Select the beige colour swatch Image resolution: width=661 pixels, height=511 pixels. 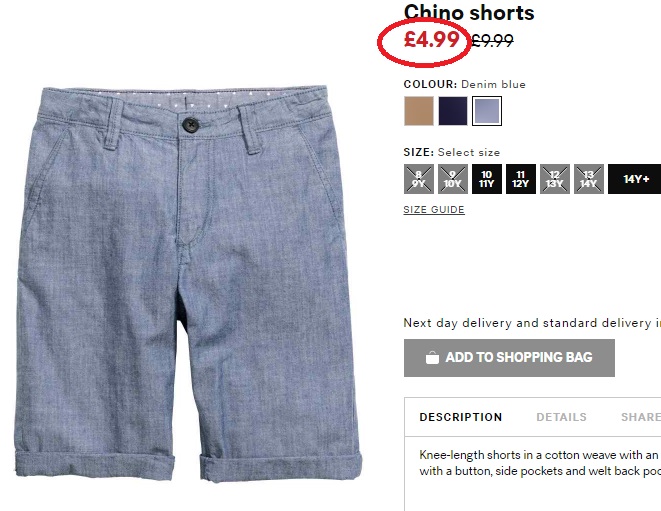[x=419, y=111]
